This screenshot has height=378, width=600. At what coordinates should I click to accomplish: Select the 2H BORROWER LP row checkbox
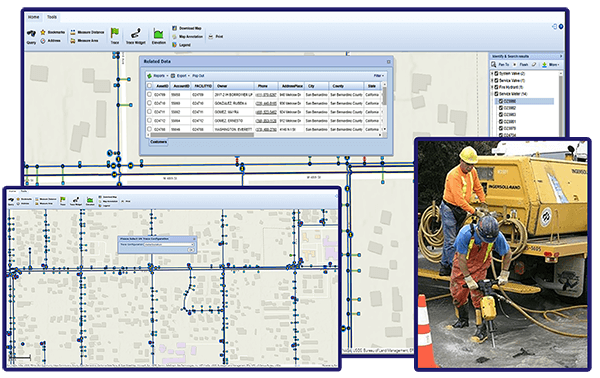point(149,94)
